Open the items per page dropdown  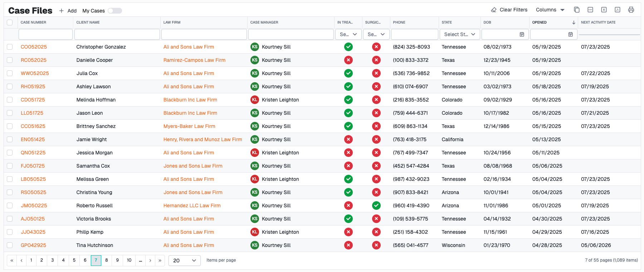coord(185,260)
